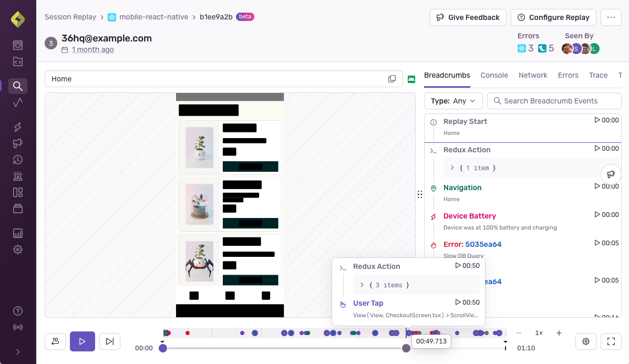Jump to Navigation Home breadcrumb time
The image size is (629, 364).
(606, 186)
